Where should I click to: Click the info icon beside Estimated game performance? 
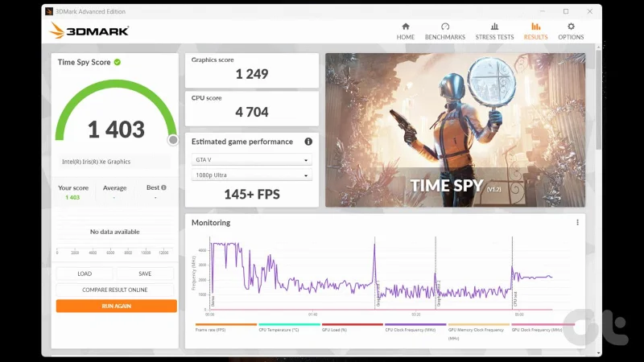click(308, 142)
